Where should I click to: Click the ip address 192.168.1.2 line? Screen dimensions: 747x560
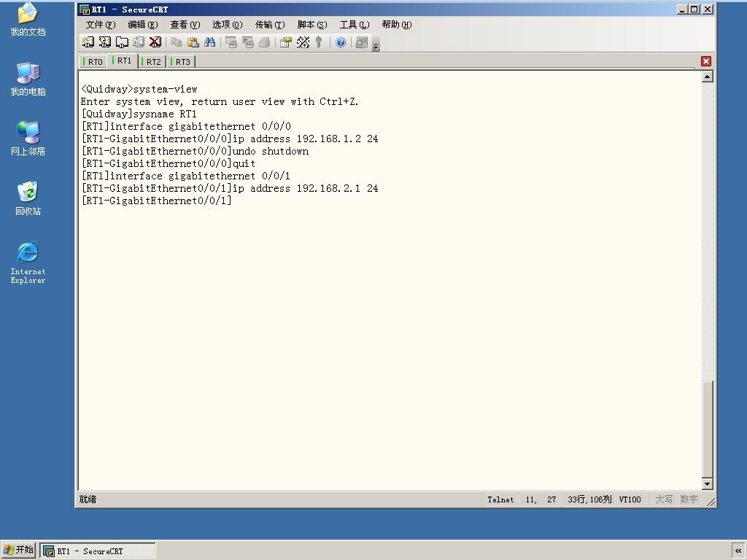pyautogui.click(x=230, y=139)
